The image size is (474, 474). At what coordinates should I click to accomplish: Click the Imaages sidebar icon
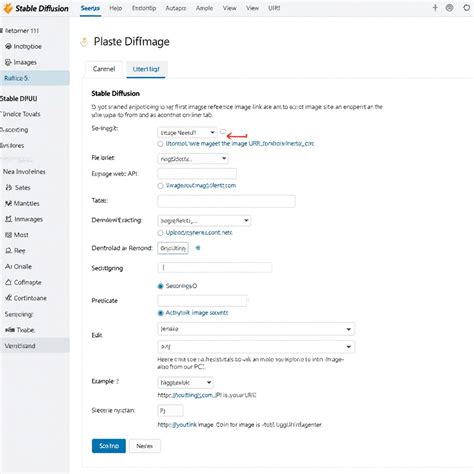pos(8,62)
